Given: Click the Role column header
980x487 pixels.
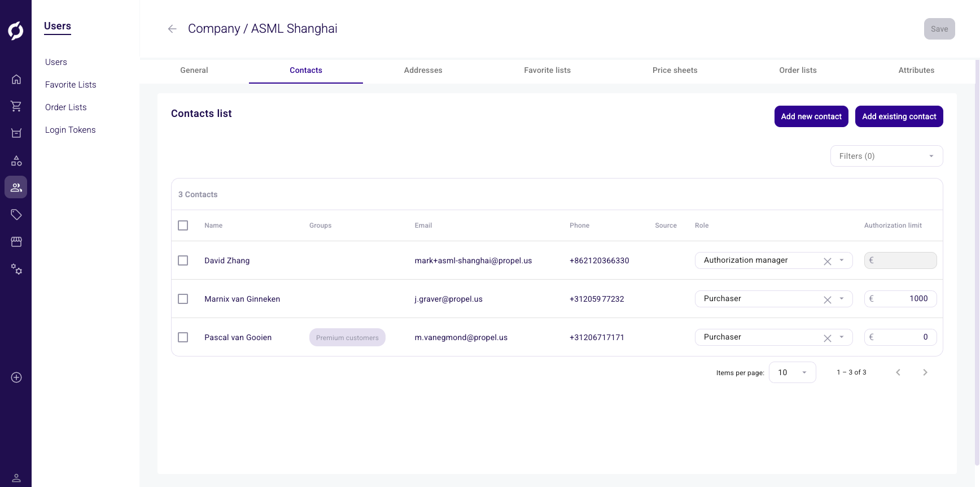Looking at the screenshot, I should pyautogui.click(x=702, y=225).
